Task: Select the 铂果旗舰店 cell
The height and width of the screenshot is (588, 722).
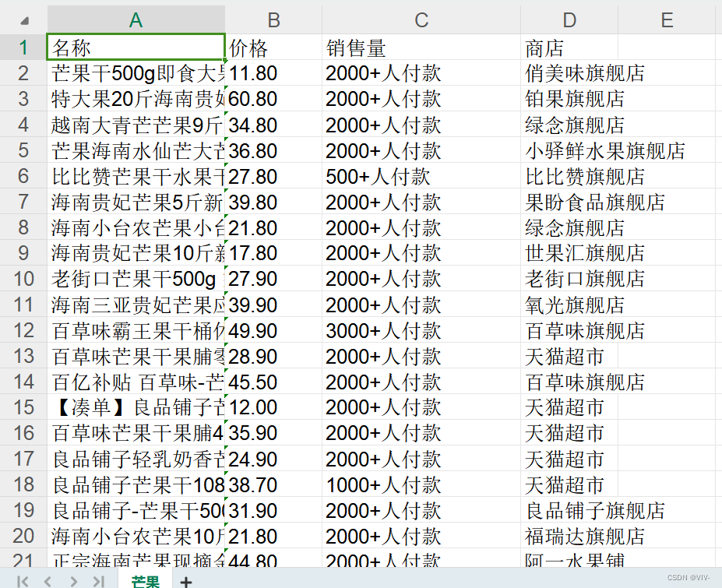Action: (x=569, y=99)
